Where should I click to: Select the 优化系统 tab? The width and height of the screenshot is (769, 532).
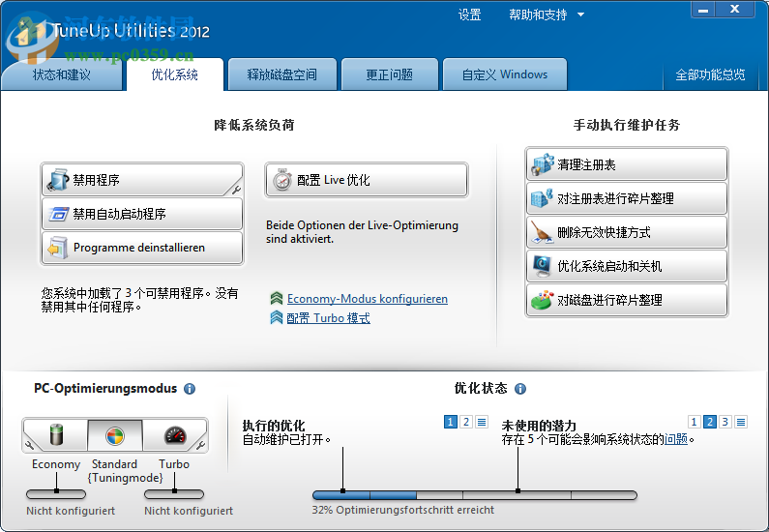(x=174, y=74)
